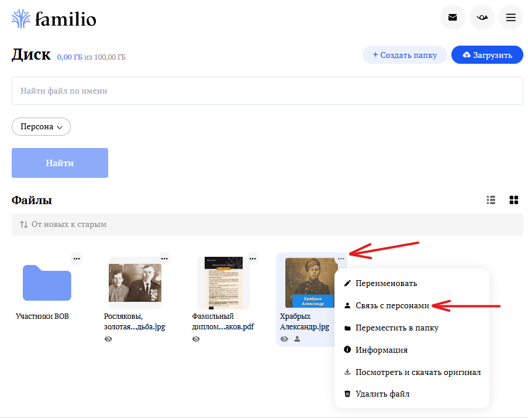The height and width of the screenshot is (420, 528).
Task: Toggle hidden-eye icon under Росляковы photo
Action: coord(108,339)
